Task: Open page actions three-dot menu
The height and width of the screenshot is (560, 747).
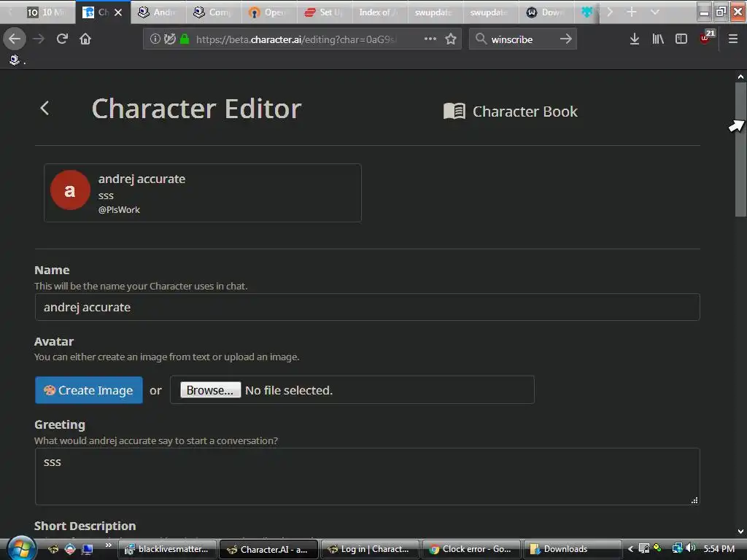Action: point(430,39)
